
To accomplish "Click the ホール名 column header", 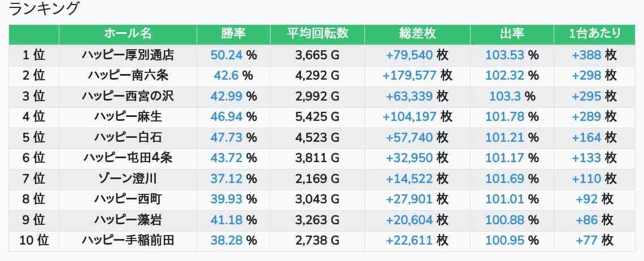I will point(128,34).
